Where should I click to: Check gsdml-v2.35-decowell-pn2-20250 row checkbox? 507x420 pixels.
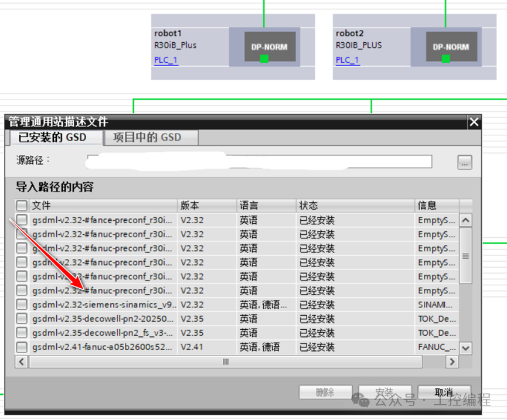tap(22, 319)
